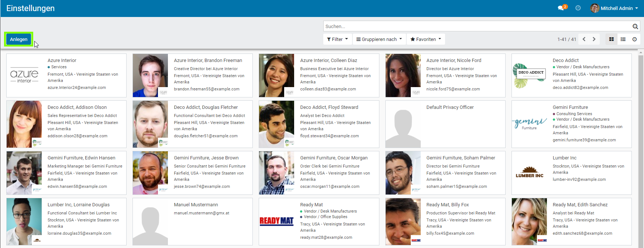Click the Ready Mat logo image

point(276,221)
